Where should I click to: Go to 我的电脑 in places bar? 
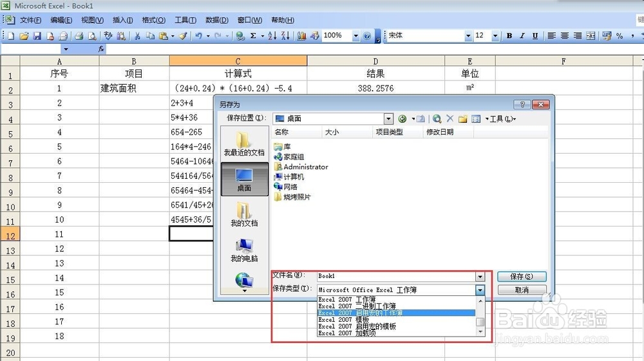244,250
